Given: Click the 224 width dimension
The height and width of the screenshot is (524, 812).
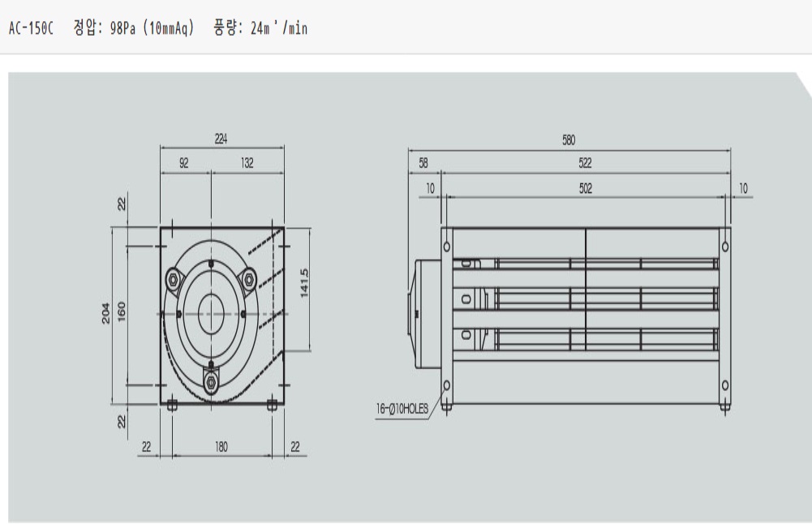Looking at the screenshot, I should [221, 140].
